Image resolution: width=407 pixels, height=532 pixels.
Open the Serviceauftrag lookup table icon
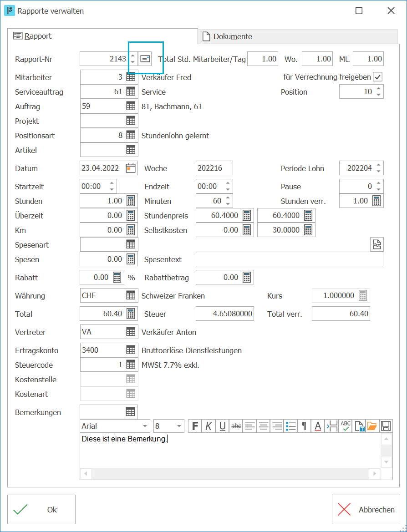click(131, 91)
